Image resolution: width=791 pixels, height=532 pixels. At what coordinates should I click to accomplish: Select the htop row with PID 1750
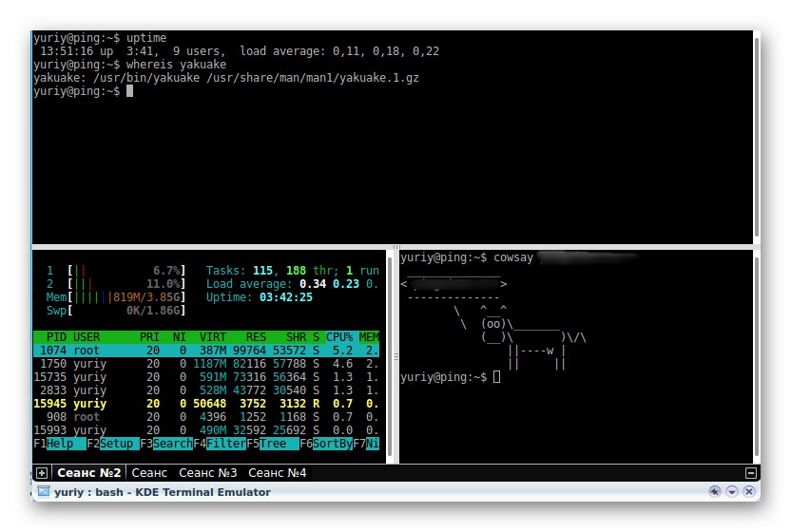(205, 364)
